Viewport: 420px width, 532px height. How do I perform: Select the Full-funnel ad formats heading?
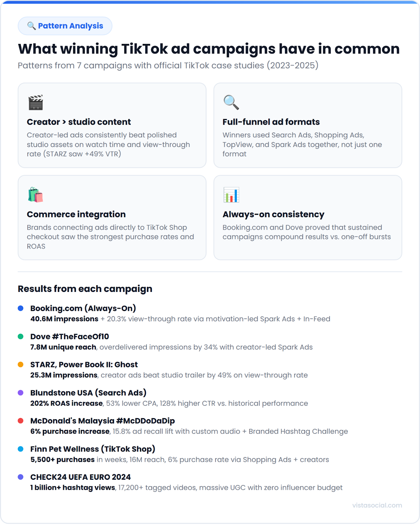coord(271,122)
